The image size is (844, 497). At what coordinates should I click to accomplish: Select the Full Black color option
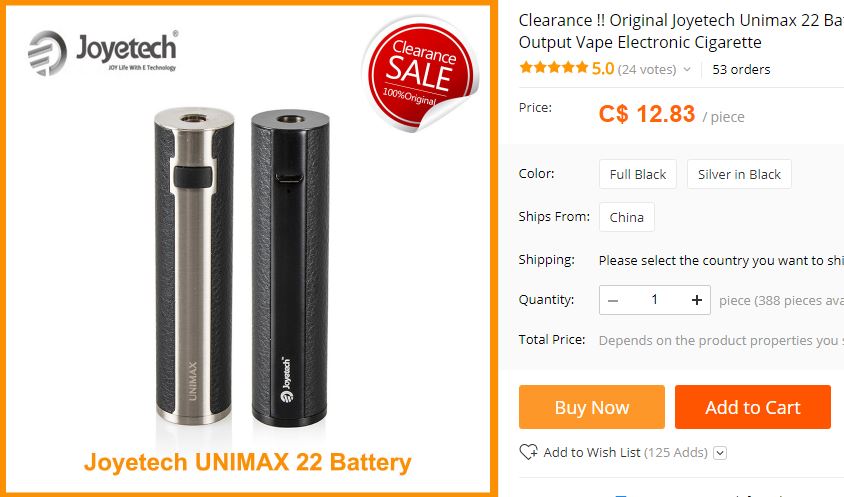point(638,174)
